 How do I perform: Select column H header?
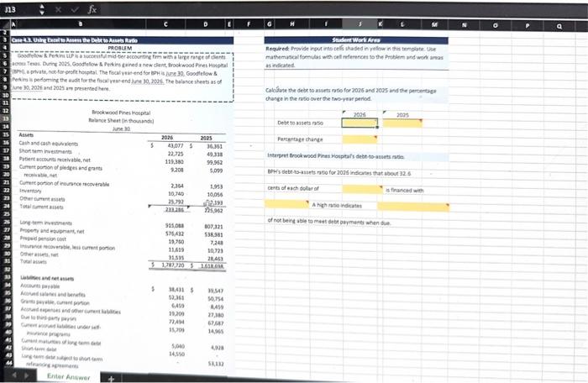click(x=292, y=24)
